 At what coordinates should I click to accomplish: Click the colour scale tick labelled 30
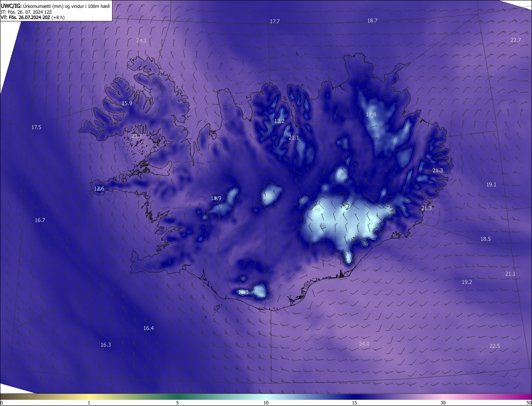click(443, 403)
